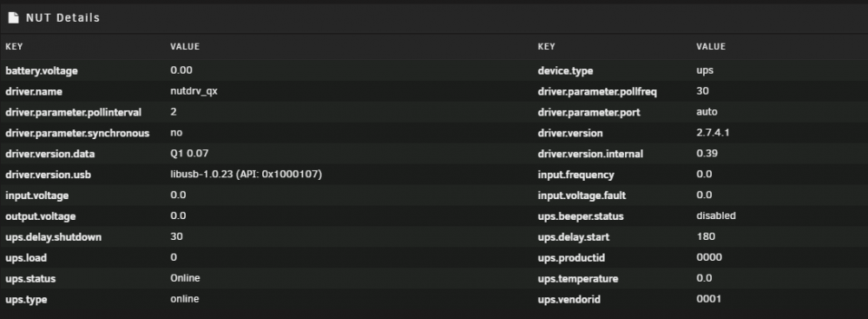Select the device.type key

click(565, 71)
